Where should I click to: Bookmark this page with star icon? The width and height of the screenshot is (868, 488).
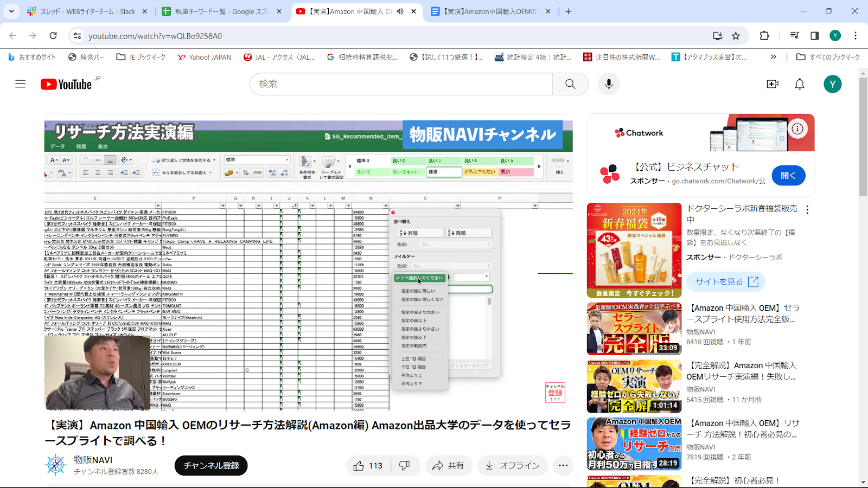(736, 36)
